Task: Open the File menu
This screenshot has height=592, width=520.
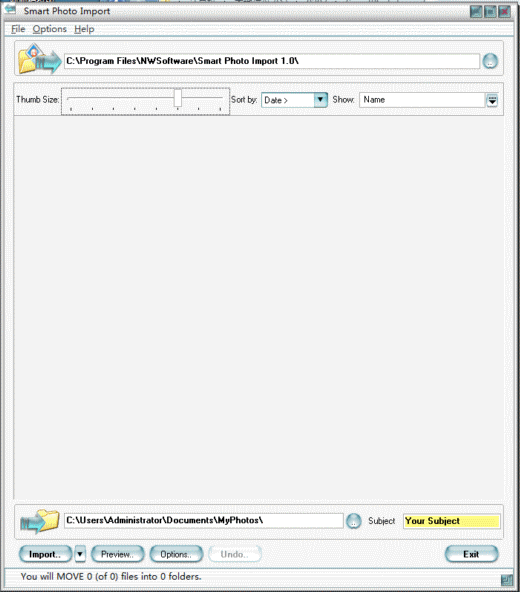Action: pos(18,29)
